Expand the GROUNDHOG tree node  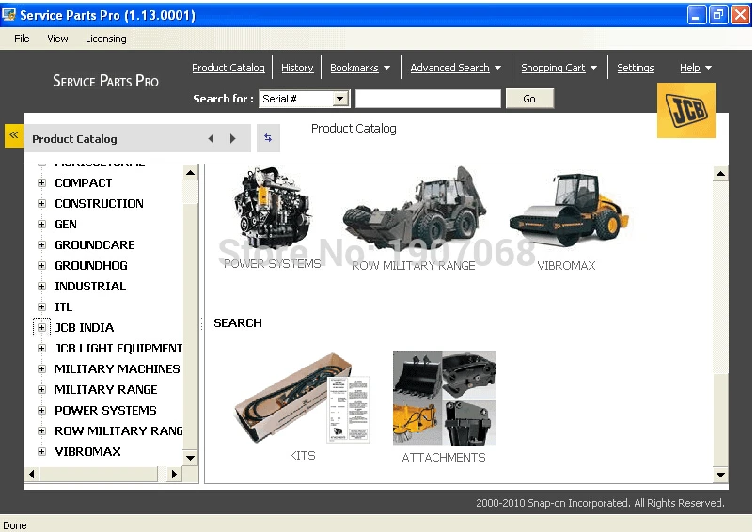coord(42,266)
